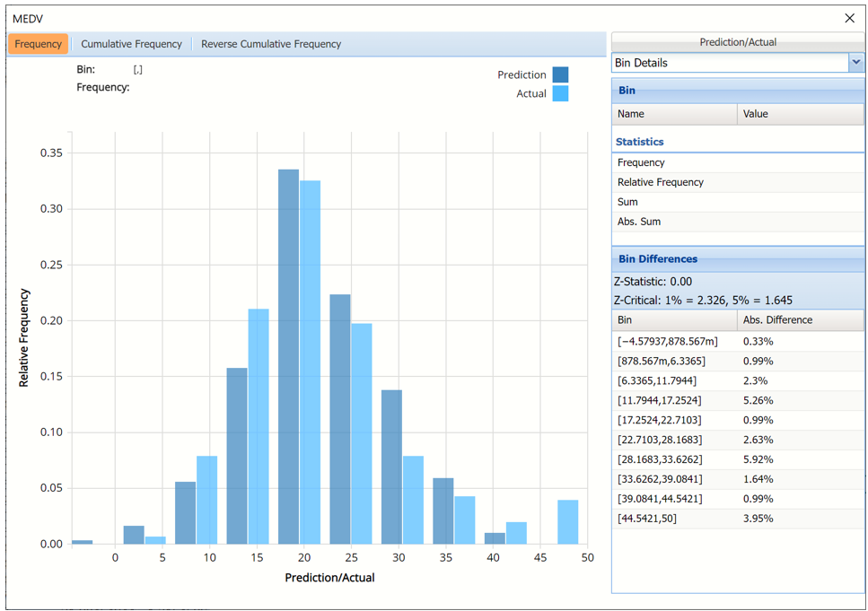Switch to Cumulative Frequency tab
868x611 pixels.
pos(131,44)
